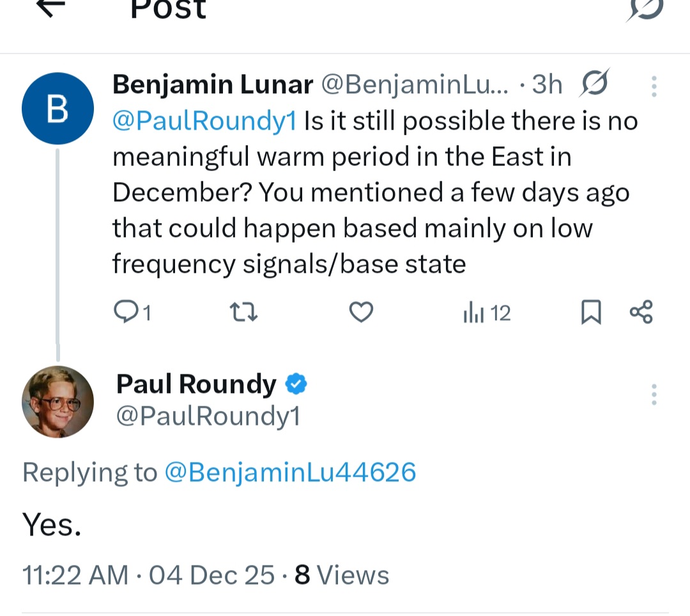Open the @BenjaminLu44626 replying-to link
The image size is (690, 616).
(290, 472)
